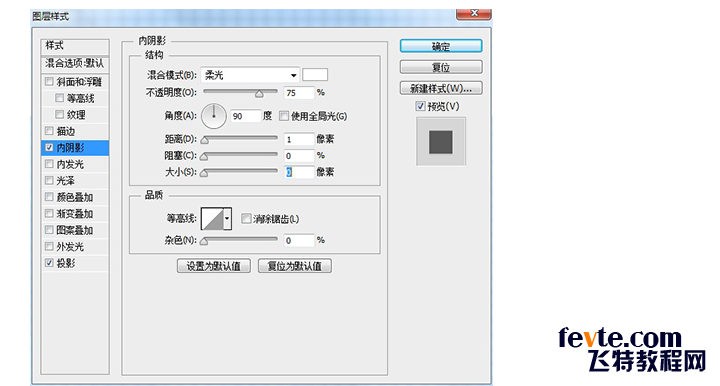Click the 杂色 slider handle

(x=204, y=241)
